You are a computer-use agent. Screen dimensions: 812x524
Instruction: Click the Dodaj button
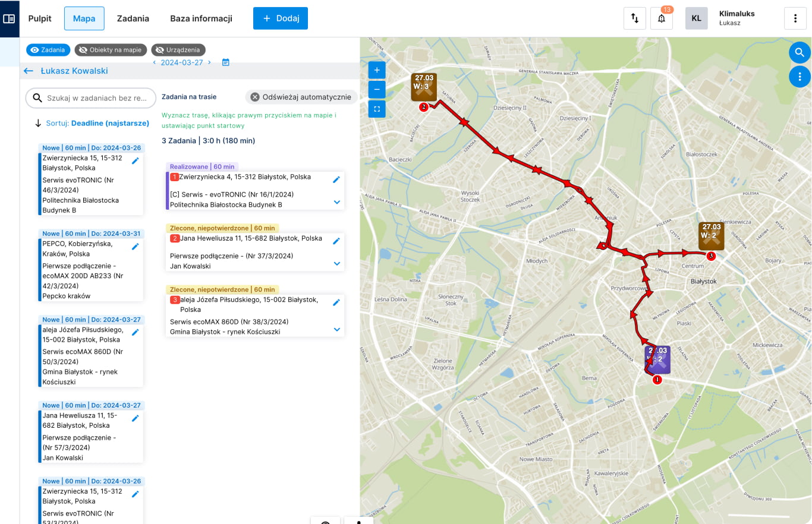(280, 18)
